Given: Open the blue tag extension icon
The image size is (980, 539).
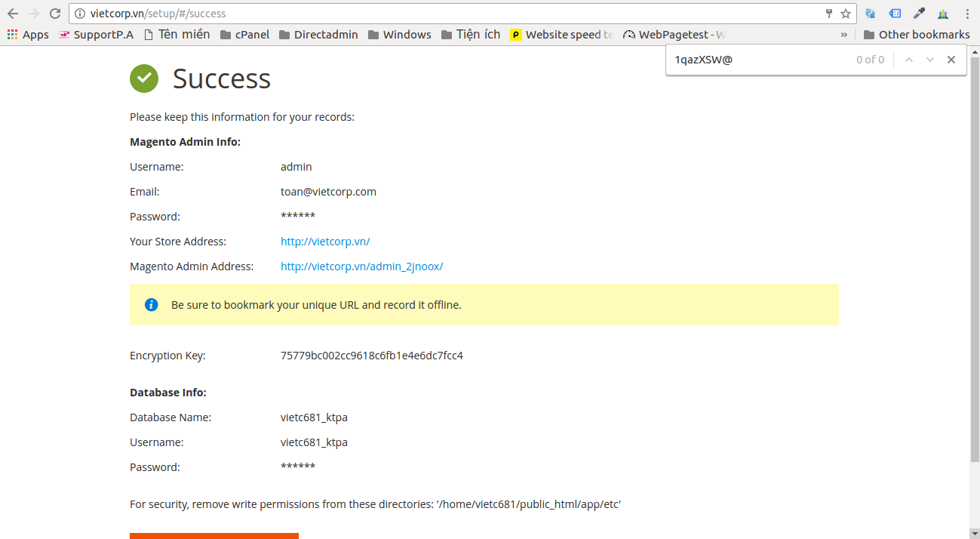Looking at the screenshot, I should (x=895, y=14).
